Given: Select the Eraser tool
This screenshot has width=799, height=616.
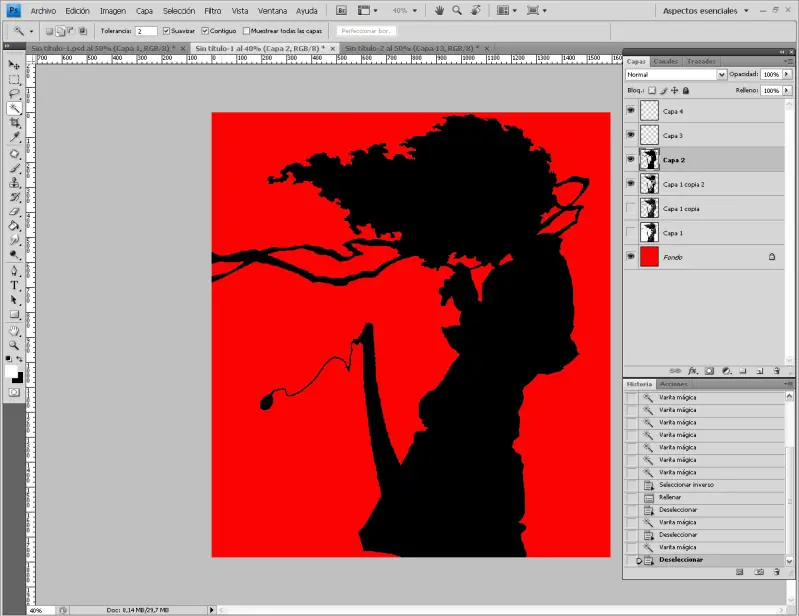Looking at the screenshot, I should 14,211.
